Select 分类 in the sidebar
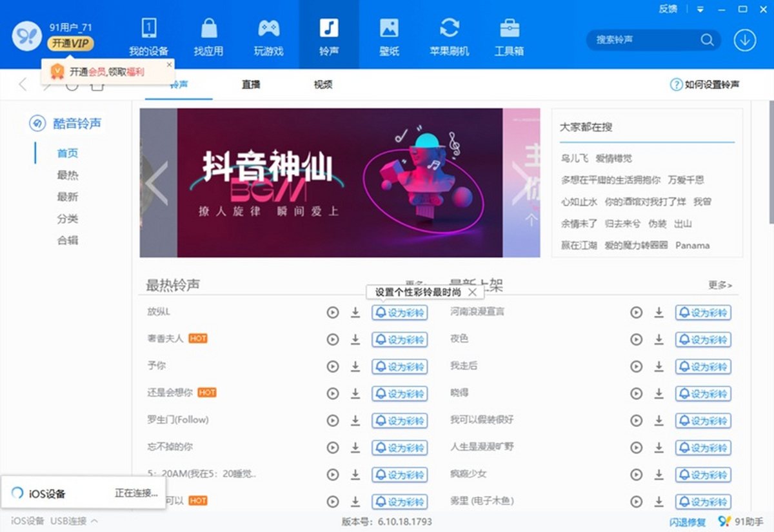Viewport: 774px width, 532px height. pyautogui.click(x=68, y=219)
